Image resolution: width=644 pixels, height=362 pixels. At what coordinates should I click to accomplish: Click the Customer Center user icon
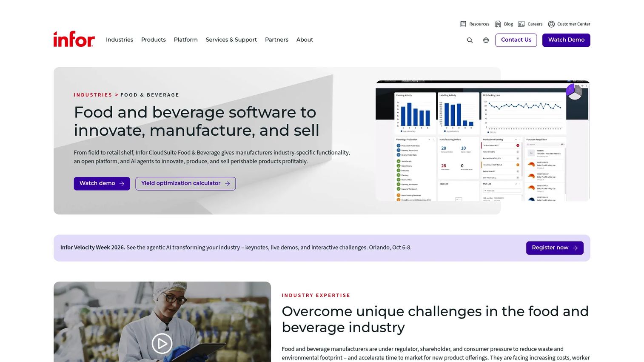click(x=551, y=24)
